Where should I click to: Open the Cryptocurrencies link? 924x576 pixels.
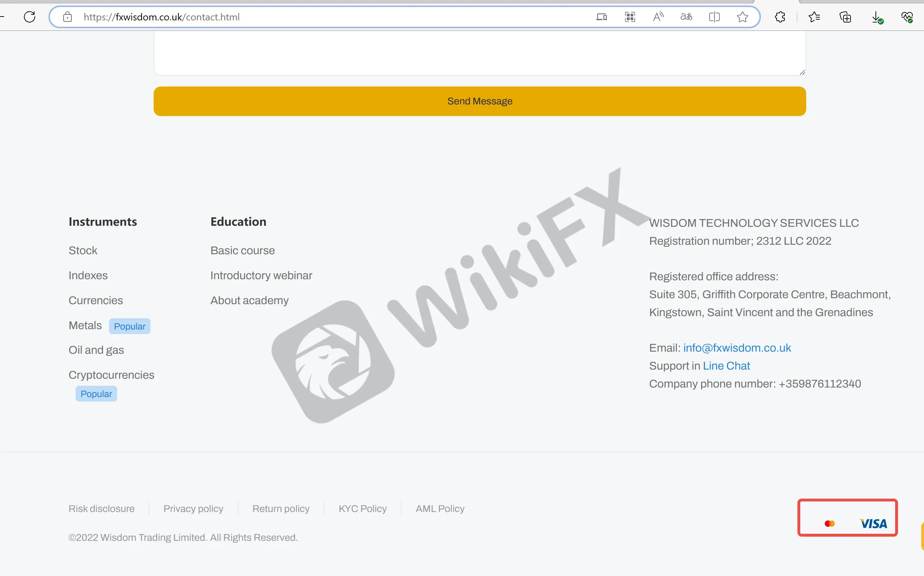[111, 375]
